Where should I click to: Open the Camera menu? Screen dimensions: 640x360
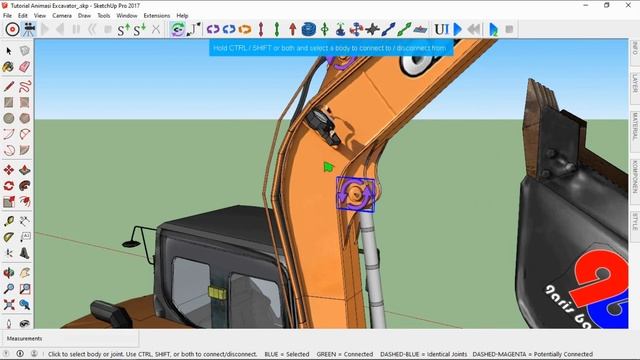[62, 16]
